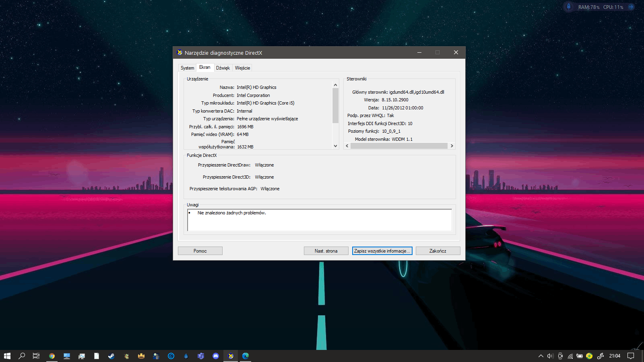Check battery status in system tray
Viewport: 644px width, 362px height.
pos(580,356)
